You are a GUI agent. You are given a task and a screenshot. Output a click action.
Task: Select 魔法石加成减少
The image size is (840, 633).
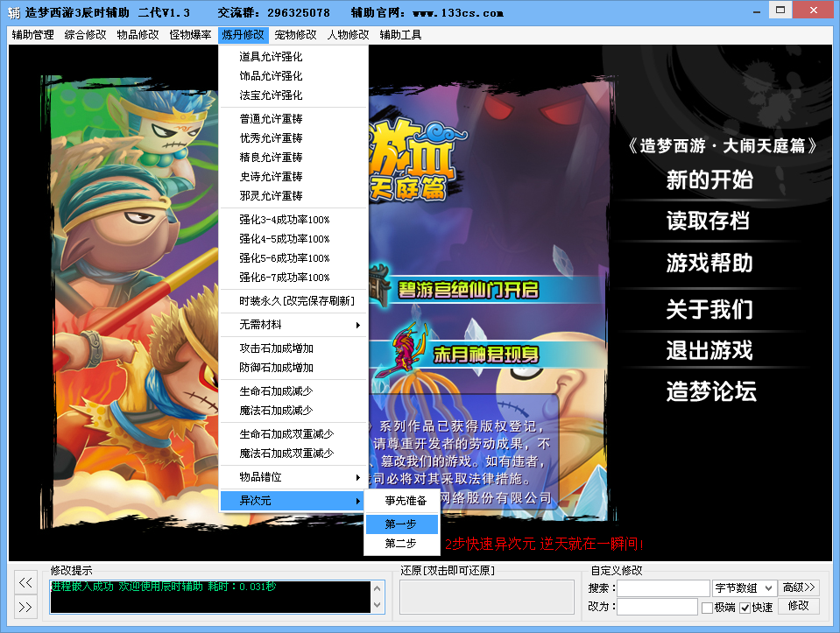(293, 411)
